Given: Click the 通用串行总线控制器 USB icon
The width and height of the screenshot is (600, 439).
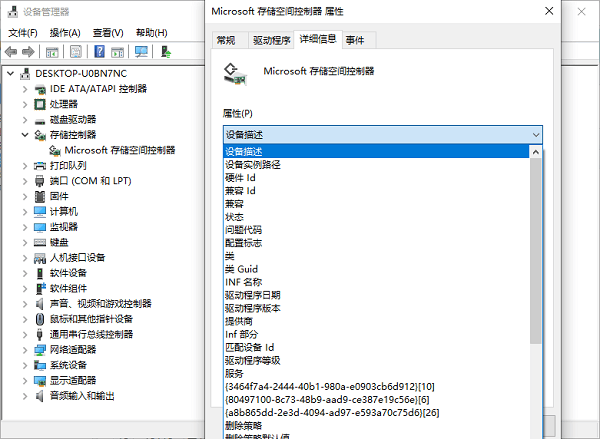Looking at the screenshot, I should coord(40,335).
